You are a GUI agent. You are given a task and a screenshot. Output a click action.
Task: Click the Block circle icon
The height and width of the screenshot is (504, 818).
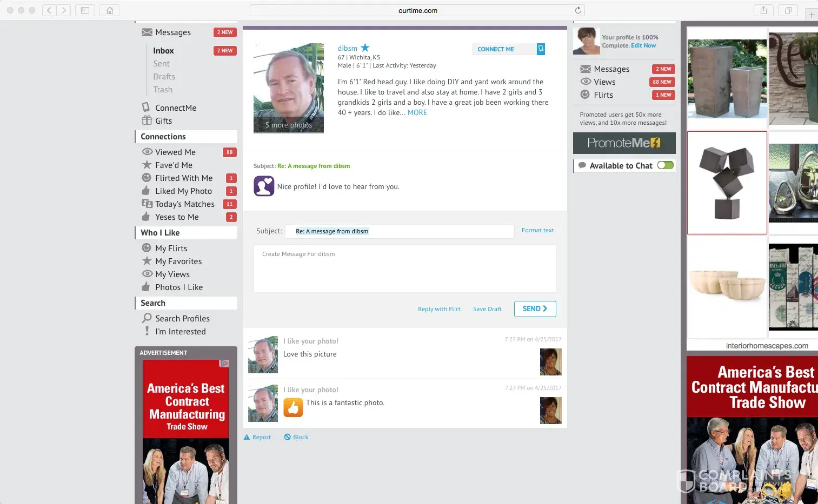click(288, 437)
